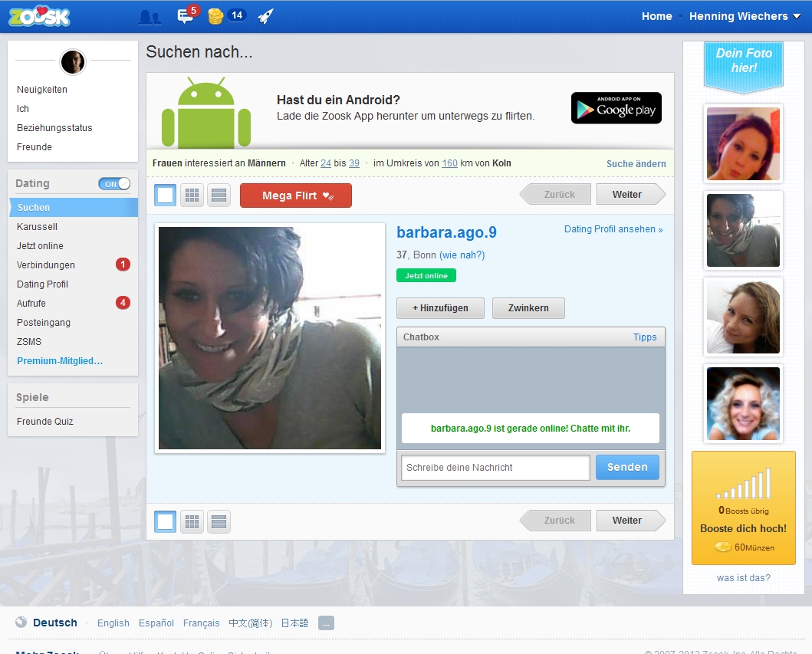Viewport: 812px width, 654px height.
Task: Click the (wie nah?) link
Action: coord(462,255)
